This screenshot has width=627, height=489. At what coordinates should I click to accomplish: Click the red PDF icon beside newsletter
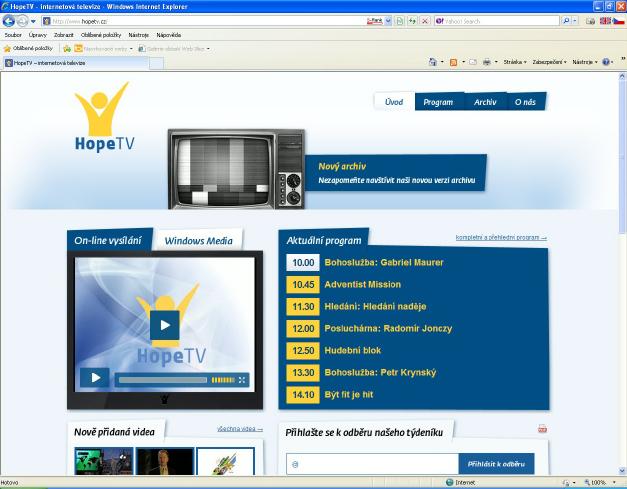click(542, 429)
